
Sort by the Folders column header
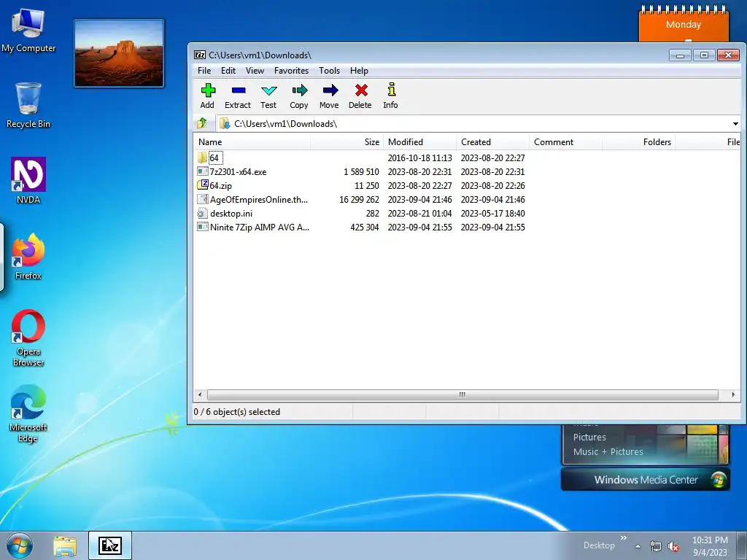click(638, 142)
